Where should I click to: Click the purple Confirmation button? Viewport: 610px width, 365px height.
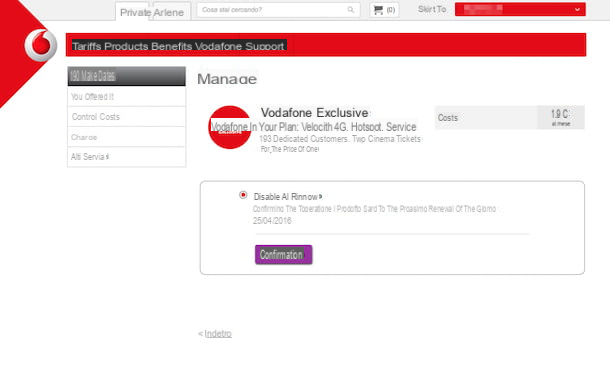click(x=284, y=254)
